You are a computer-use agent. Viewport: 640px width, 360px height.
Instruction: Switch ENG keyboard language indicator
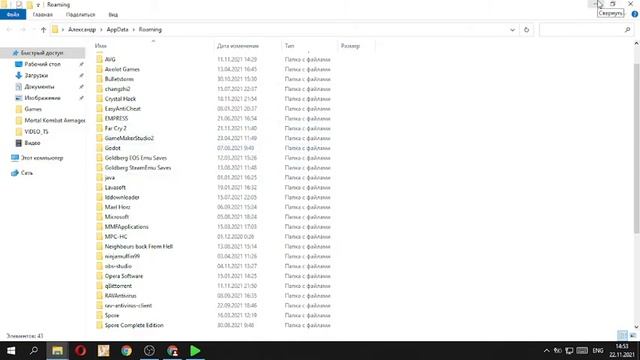coord(598,351)
